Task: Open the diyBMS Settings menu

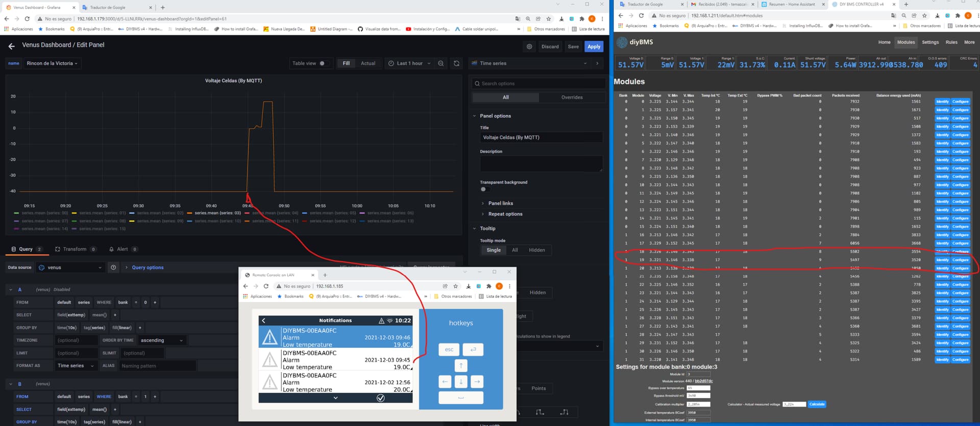Action: click(x=930, y=42)
